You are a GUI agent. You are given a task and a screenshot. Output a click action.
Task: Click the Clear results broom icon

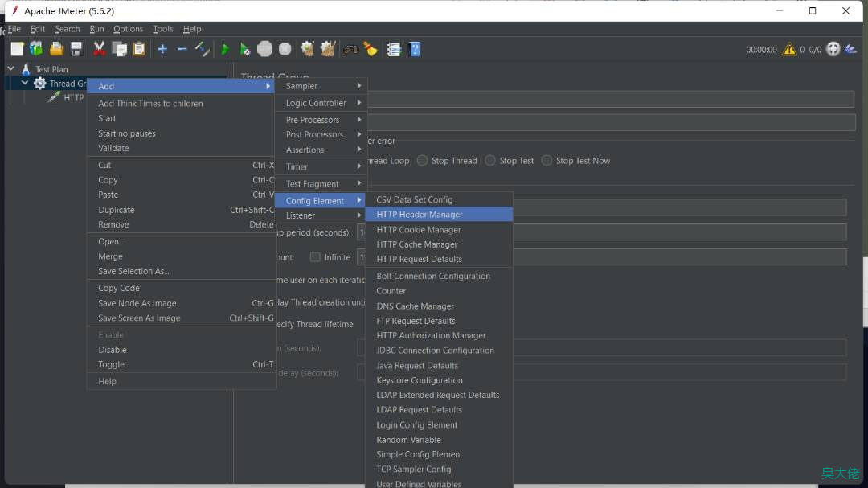click(308, 49)
